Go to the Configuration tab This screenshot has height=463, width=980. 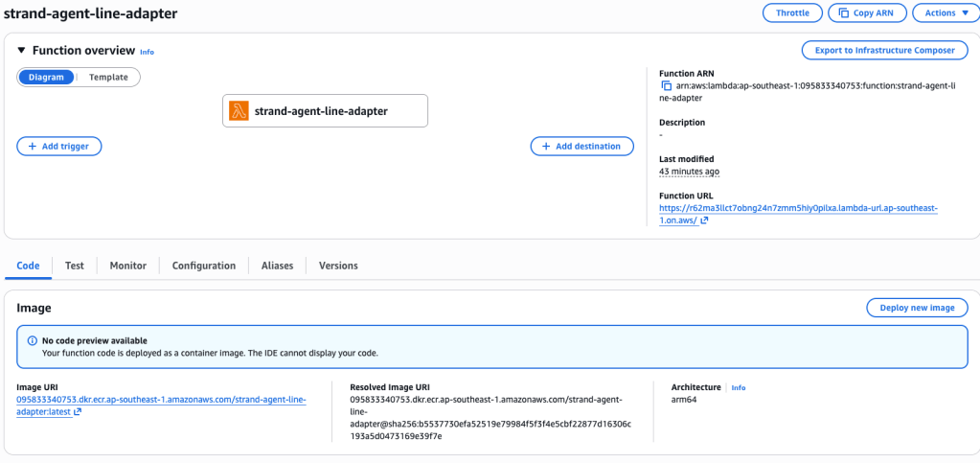[x=204, y=266]
